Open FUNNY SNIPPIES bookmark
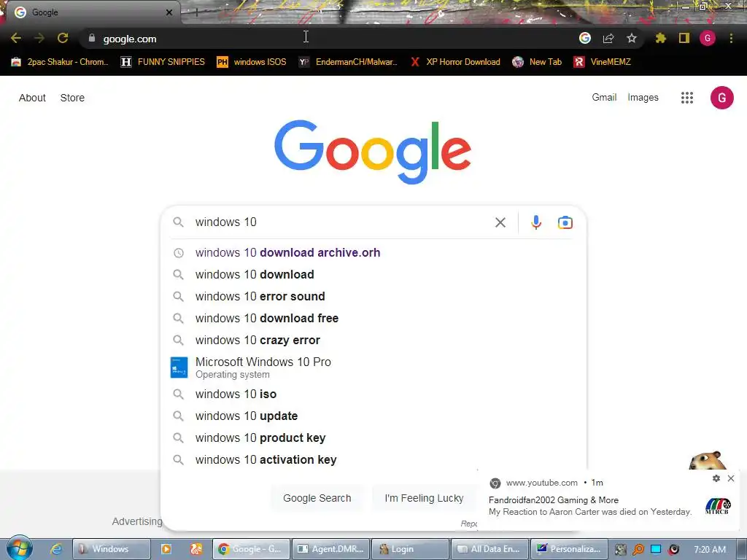The height and width of the screenshot is (560, 747). (x=163, y=62)
